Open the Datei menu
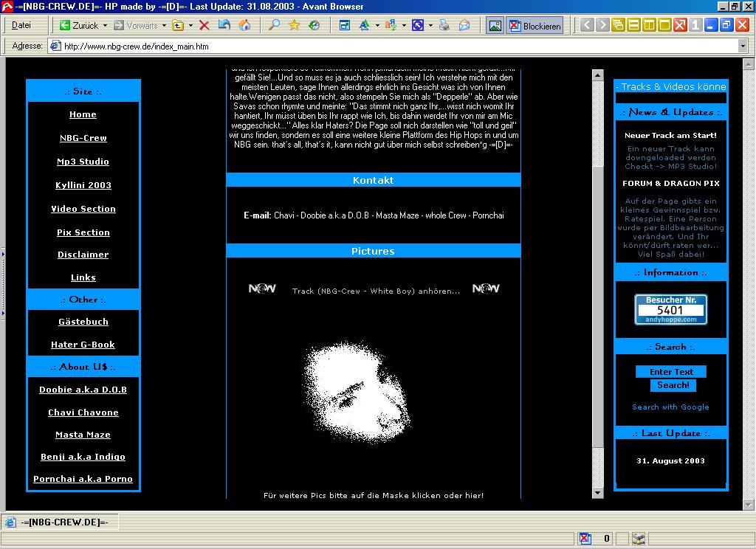756x549 pixels. tap(21, 25)
